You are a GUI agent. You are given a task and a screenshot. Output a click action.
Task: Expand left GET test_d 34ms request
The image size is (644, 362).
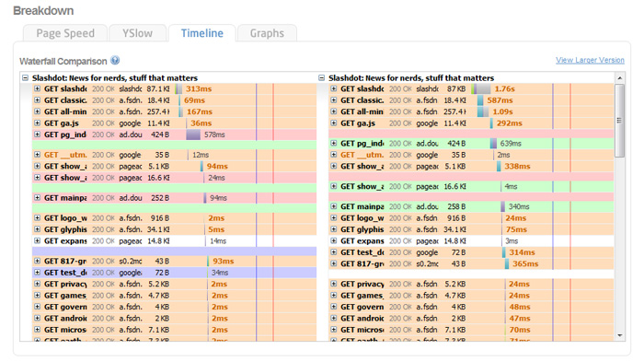38,273
